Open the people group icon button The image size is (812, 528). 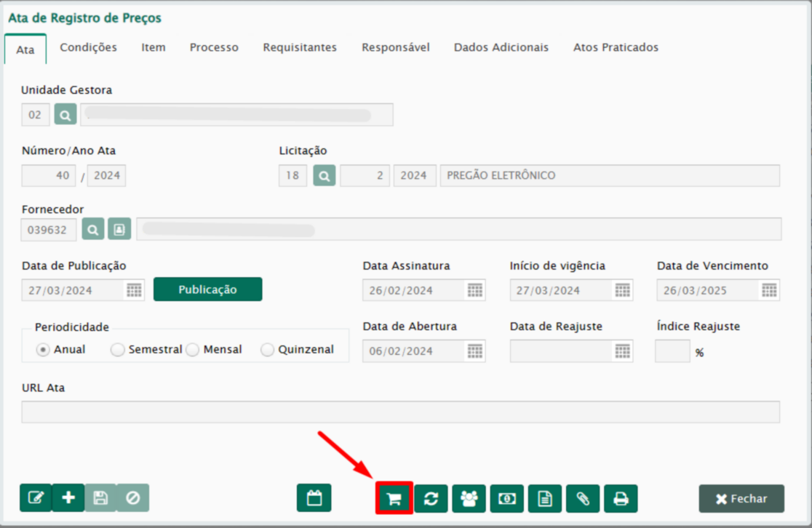tap(469, 499)
